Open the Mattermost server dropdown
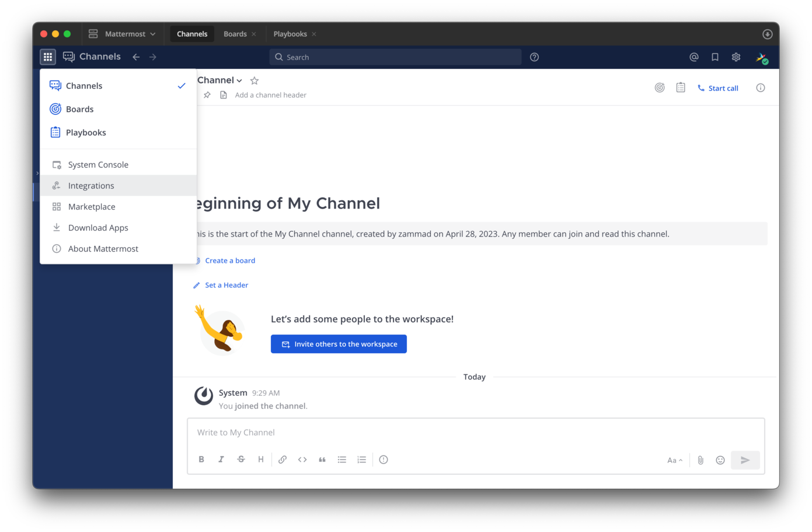The width and height of the screenshot is (812, 532). pyautogui.click(x=123, y=34)
